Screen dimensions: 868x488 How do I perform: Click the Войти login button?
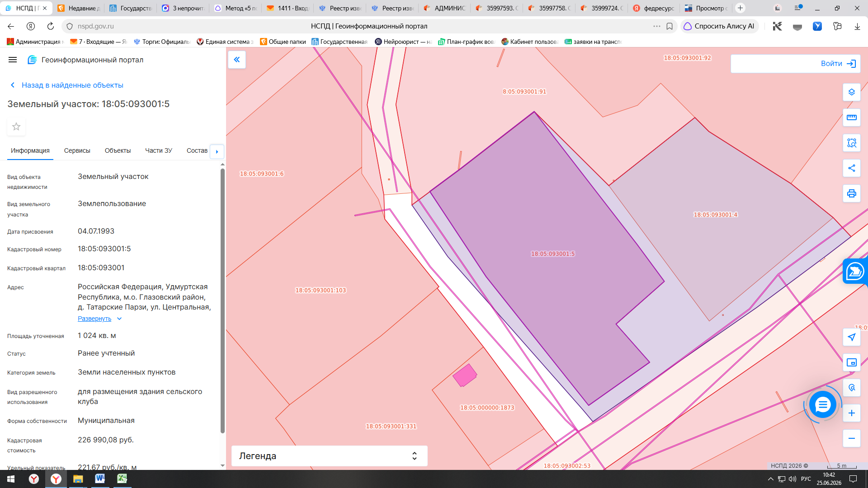coord(796,64)
